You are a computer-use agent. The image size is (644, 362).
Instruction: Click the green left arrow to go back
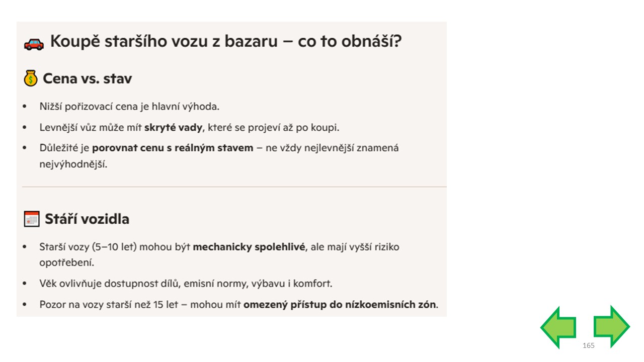click(x=558, y=327)
